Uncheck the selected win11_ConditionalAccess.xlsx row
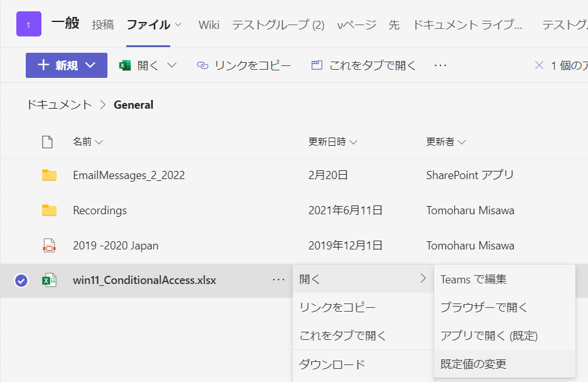588x382 pixels. coord(21,280)
